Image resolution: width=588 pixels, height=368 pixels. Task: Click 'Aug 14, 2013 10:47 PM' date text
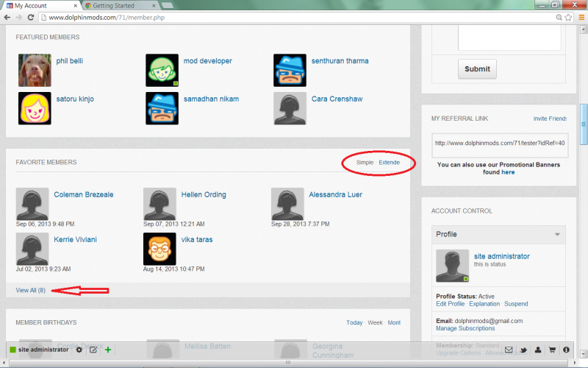coord(173,269)
